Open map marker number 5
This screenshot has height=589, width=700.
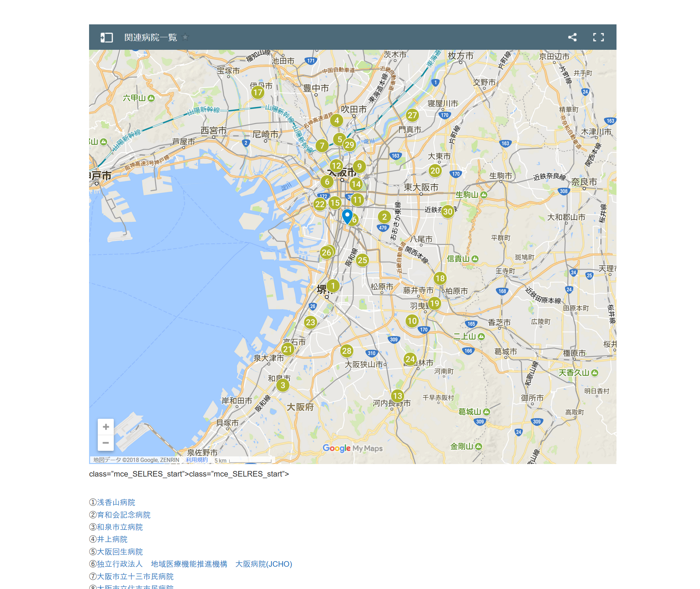(340, 139)
